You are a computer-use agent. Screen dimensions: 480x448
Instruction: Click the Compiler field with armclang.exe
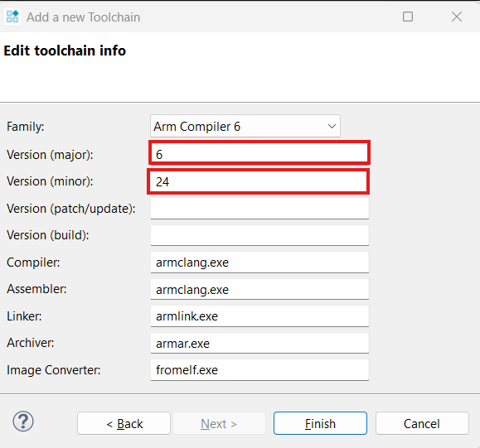(x=259, y=263)
